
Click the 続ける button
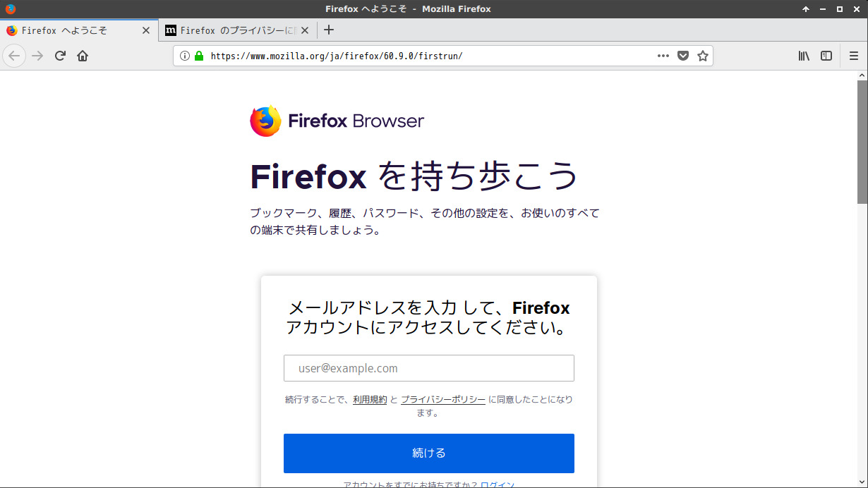(x=429, y=453)
